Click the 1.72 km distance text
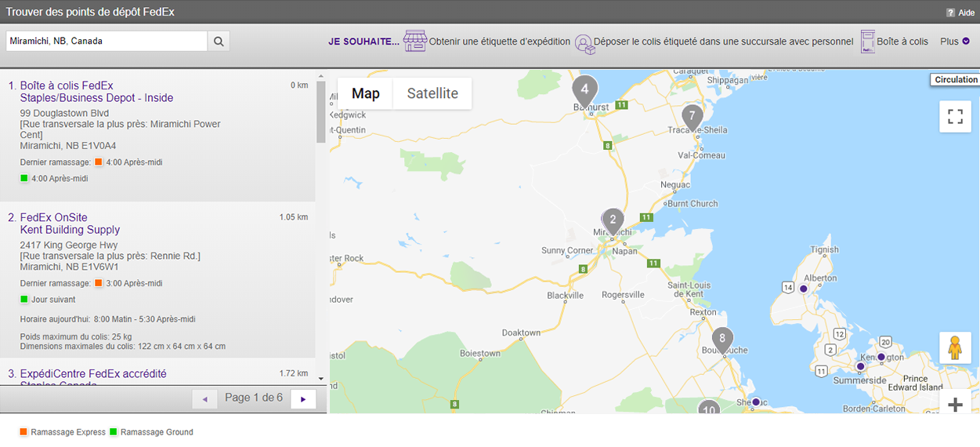980x447 pixels. coord(294,374)
